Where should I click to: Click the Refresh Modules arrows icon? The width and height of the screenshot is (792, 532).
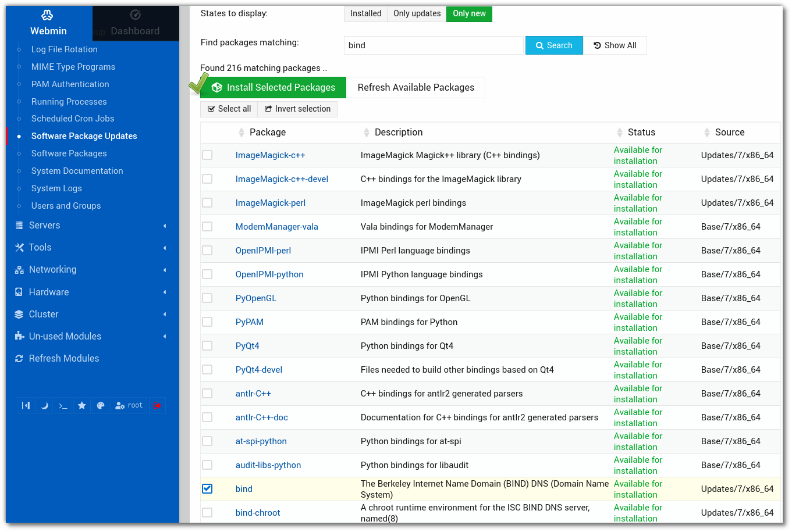pos(19,359)
